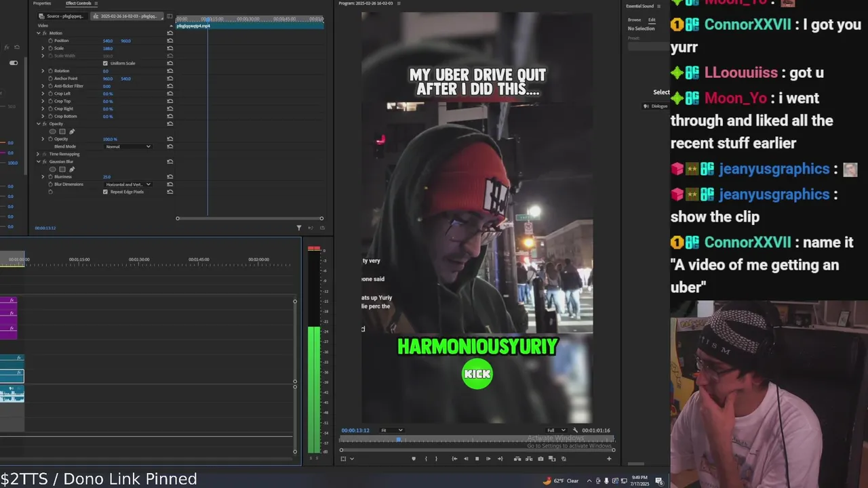Mark In point in Program Monitor
The width and height of the screenshot is (868, 488).
tap(426, 459)
